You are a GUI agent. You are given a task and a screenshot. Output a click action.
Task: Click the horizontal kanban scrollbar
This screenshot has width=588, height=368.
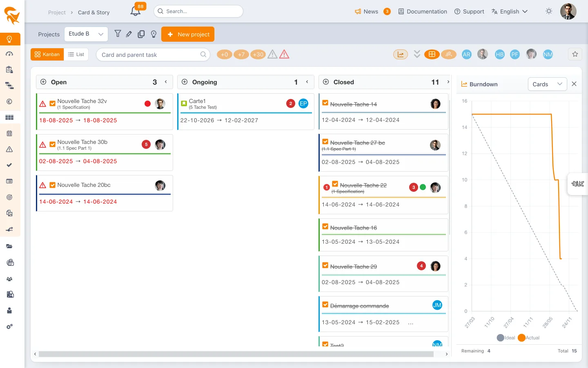point(236,354)
